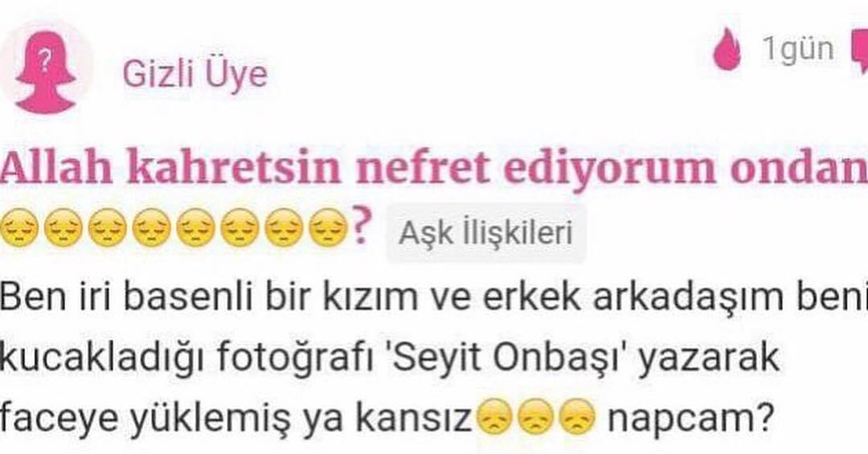Click the word napcam in post body
This screenshot has width=868, height=454.
[x=690, y=419]
